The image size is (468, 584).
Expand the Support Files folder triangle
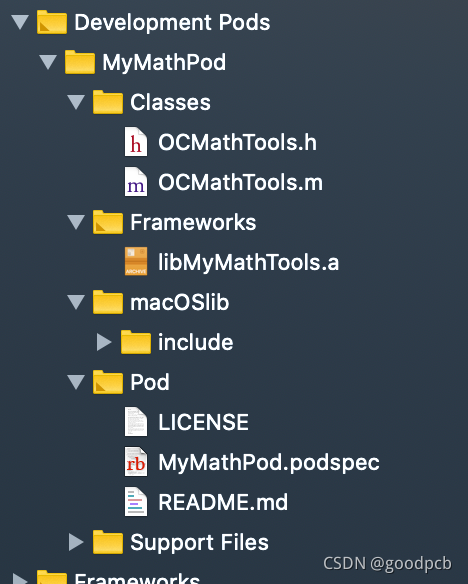click(x=76, y=542)
